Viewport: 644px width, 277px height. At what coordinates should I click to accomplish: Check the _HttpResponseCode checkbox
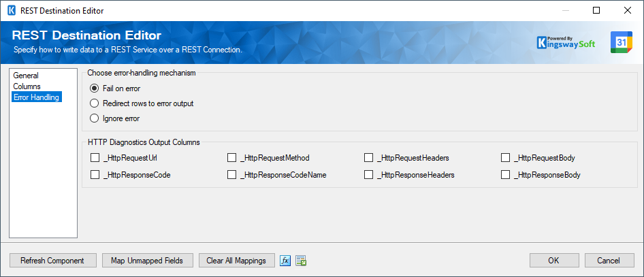(95, 175)
